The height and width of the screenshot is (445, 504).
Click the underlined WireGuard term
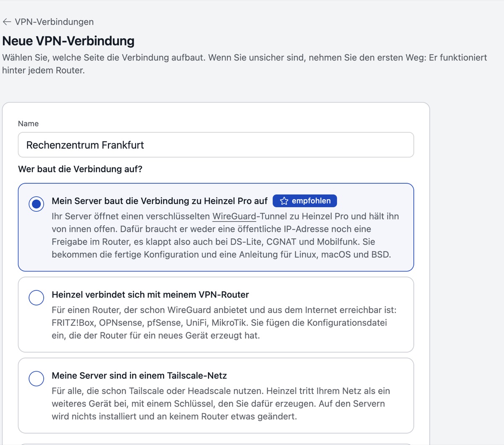234,216
